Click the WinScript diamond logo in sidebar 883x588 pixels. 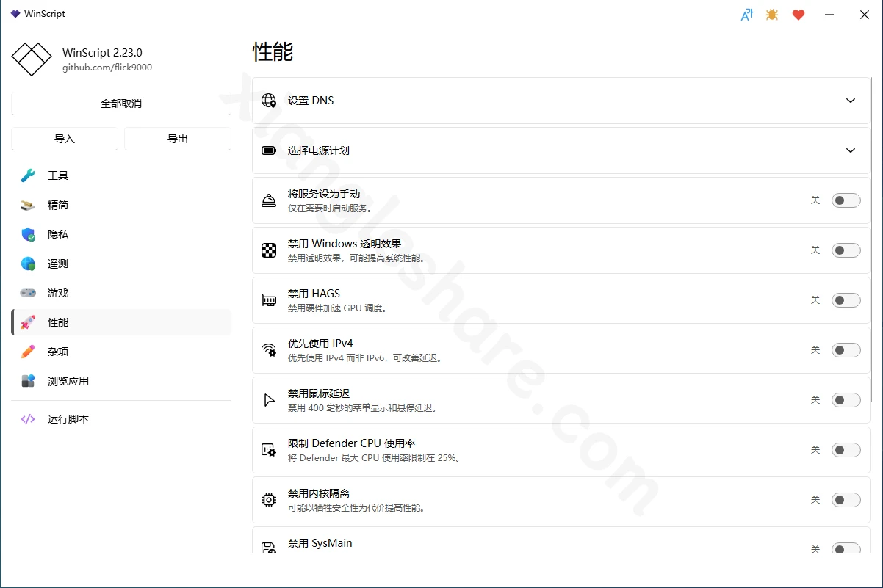(x=32, y=59)
